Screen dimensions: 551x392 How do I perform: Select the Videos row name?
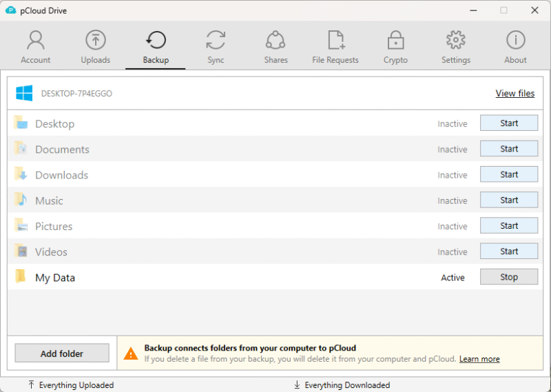tap(51, 252)
